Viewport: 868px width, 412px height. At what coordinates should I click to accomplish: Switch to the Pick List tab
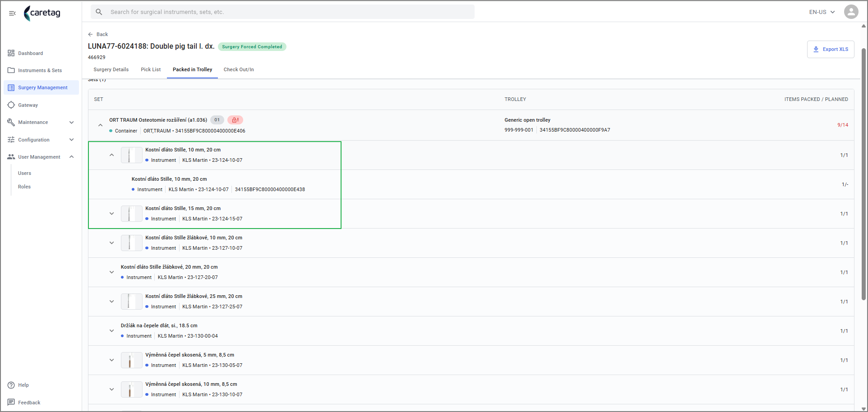(x=151, y=69)
